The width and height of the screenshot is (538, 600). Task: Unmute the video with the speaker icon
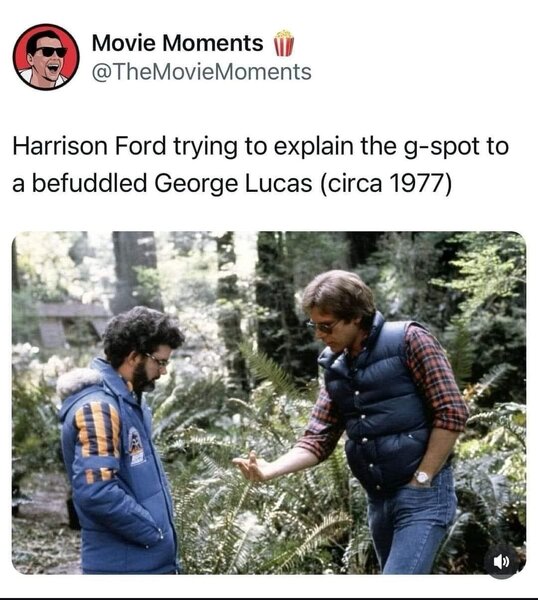point(501,561)
